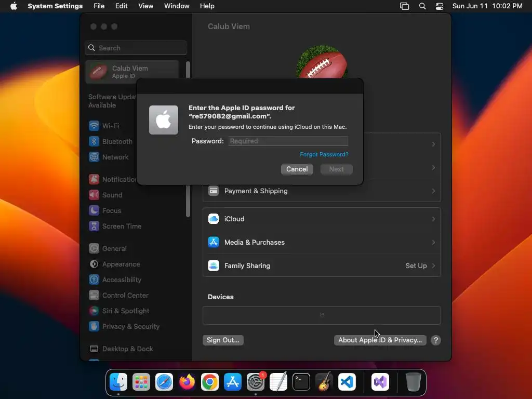This screenshot has height=399, width=532.
Task: Open the Trash in the Dock
Action: (x=413, y=382)
